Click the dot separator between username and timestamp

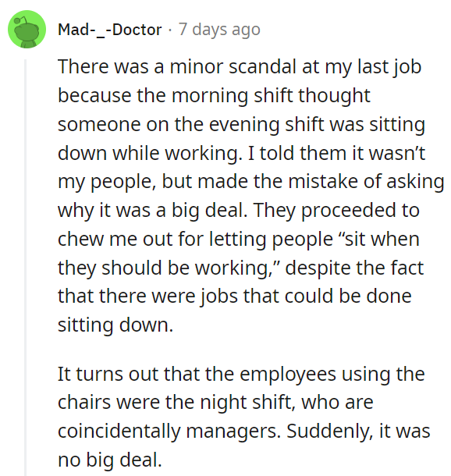click(x=170, y=30)
